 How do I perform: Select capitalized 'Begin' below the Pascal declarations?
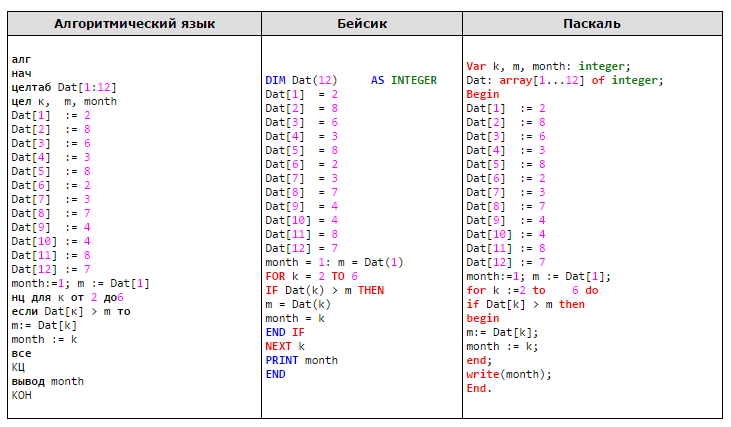(x=483, y=94)
